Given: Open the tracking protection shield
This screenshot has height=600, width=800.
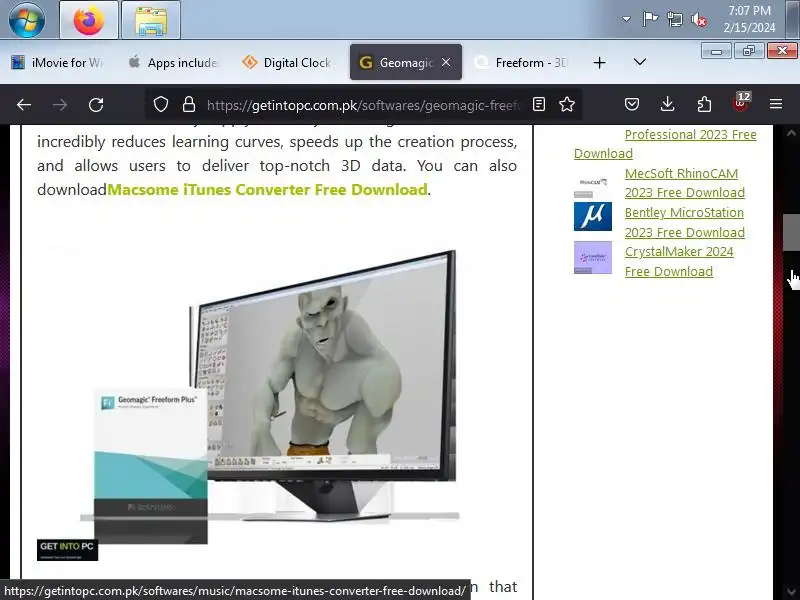Looking at the screenshot, I should click(x=161, y=105).
